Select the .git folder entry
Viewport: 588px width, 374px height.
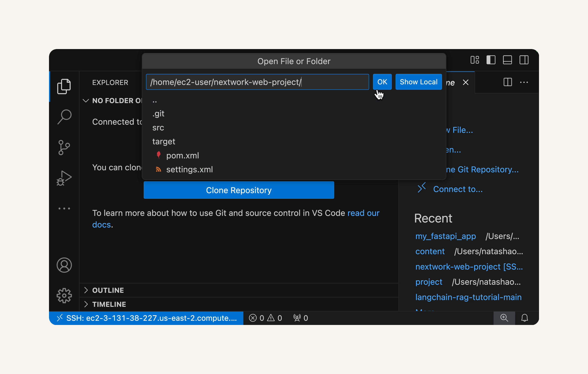coord(294,113)
